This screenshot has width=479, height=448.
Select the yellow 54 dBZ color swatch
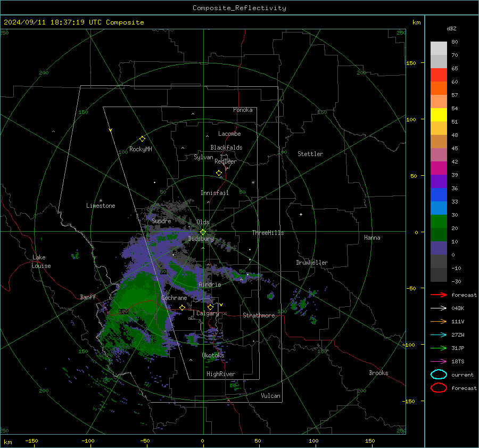[x=439, y=115]
